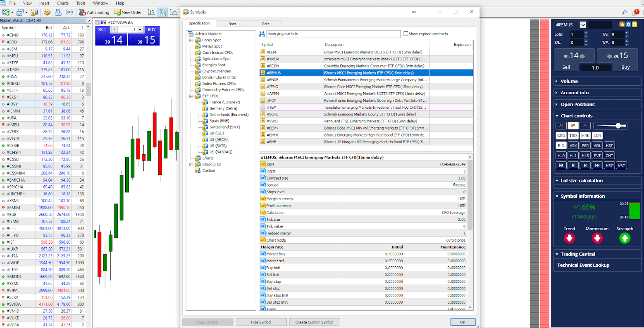
Task: Click the AutoTrading button
Action: point(94,12)
